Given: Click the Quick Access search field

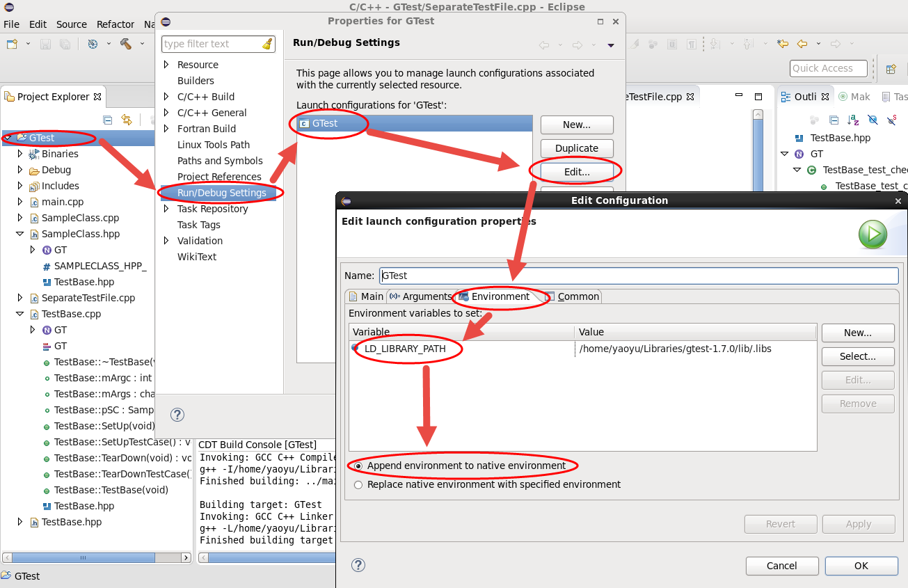Looking at the screenshot, I should (x=829, y=68).
